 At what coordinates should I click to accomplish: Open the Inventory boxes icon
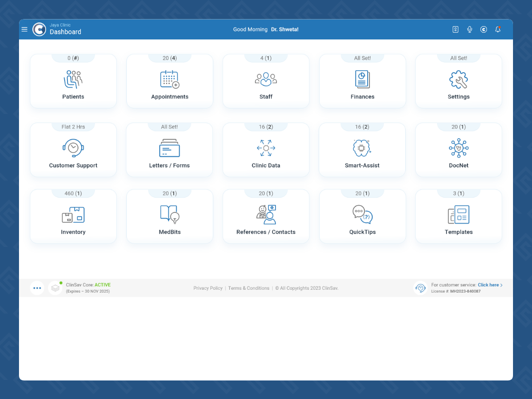pos(73,215)
